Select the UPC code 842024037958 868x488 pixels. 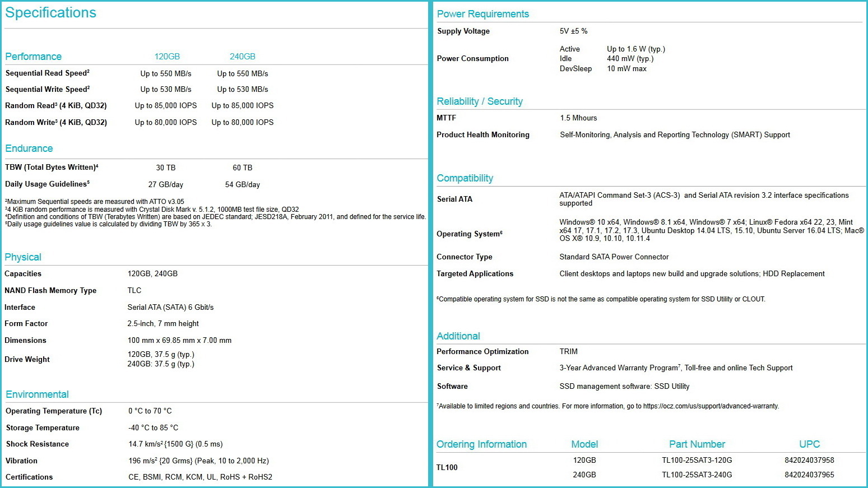[809, 460]
